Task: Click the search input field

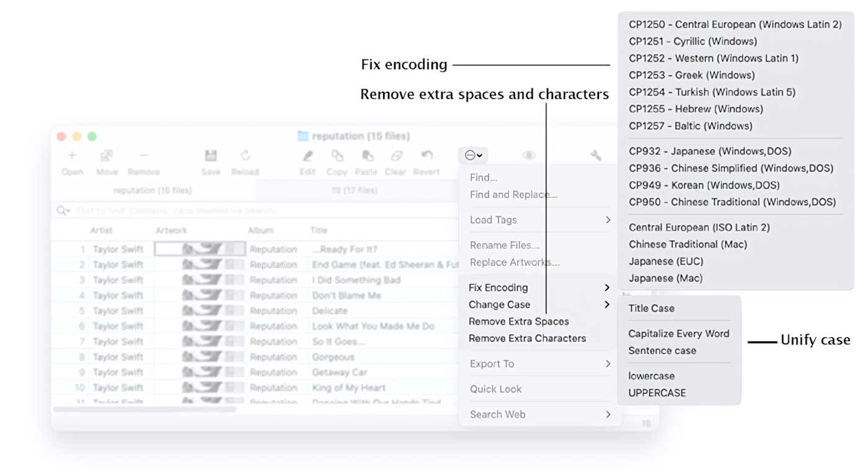Action: click(x=248, y=210)
